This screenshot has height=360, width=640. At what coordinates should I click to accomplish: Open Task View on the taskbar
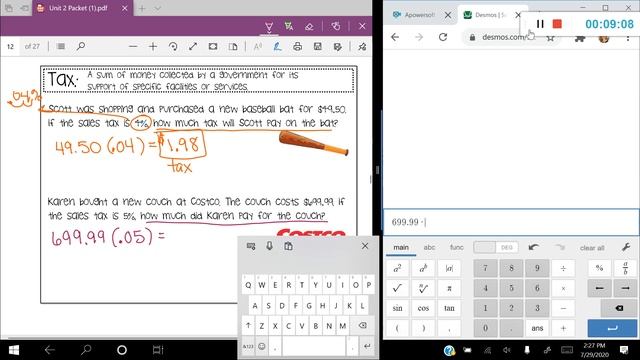coord(158,350)
